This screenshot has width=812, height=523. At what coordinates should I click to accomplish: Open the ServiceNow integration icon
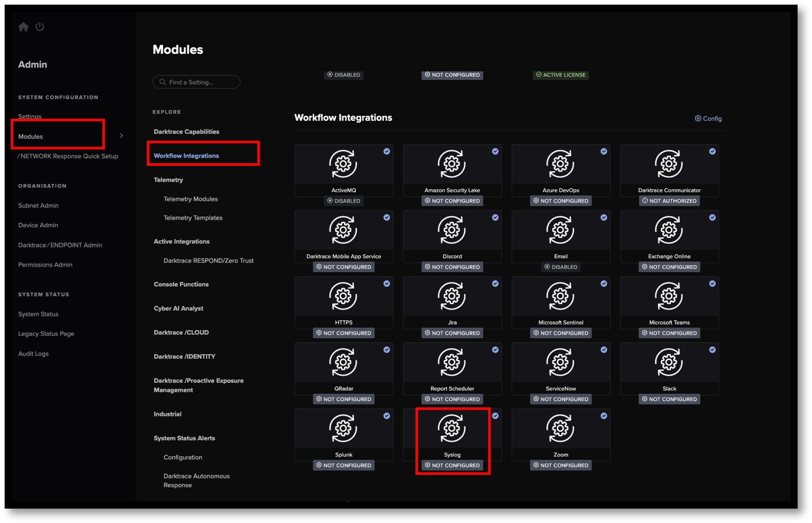[560, 362]
